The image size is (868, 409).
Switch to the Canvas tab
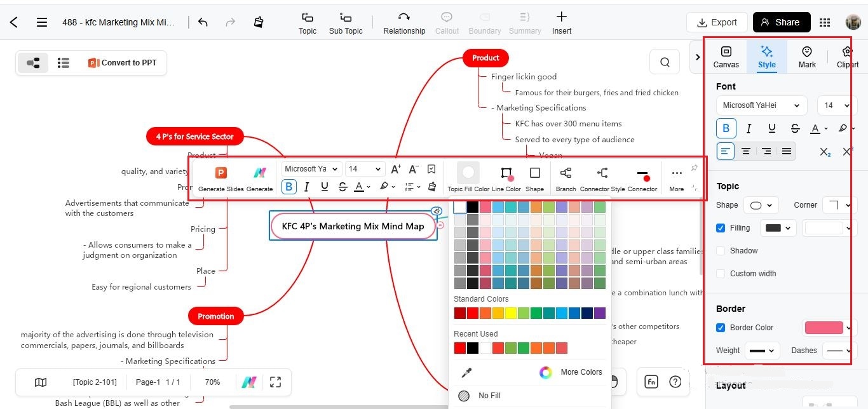726,57
